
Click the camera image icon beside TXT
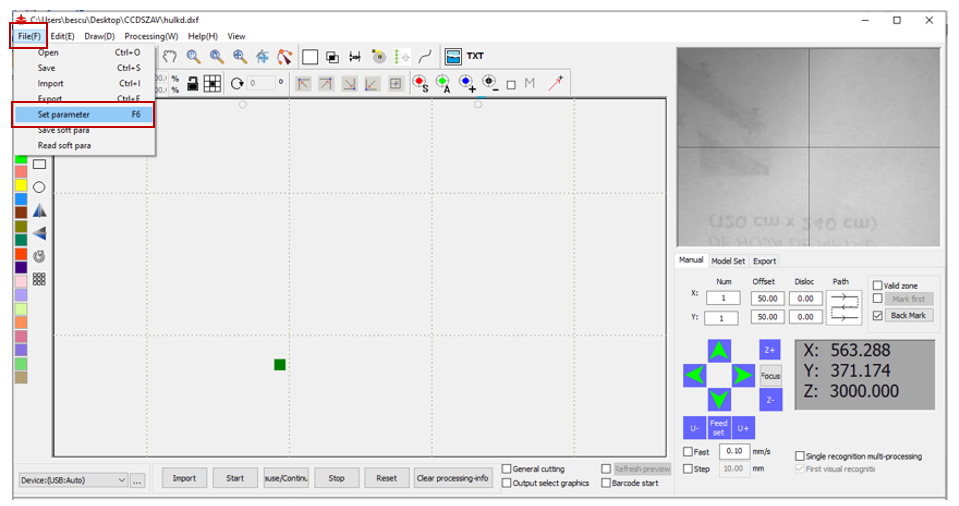pos(453,56)
